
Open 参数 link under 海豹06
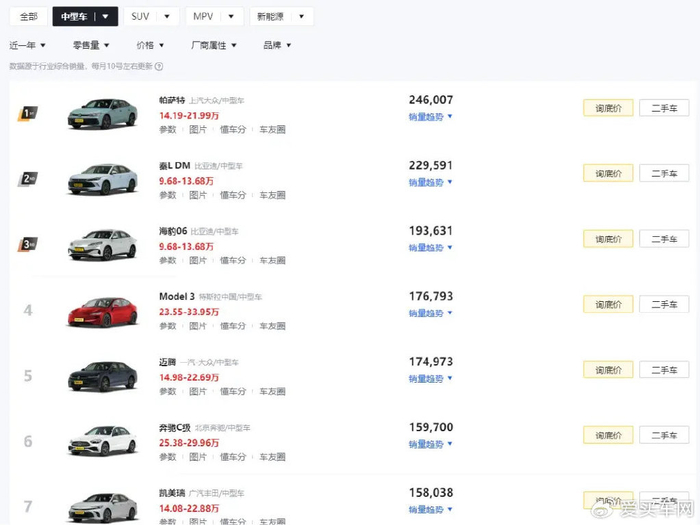click(167, 260)
